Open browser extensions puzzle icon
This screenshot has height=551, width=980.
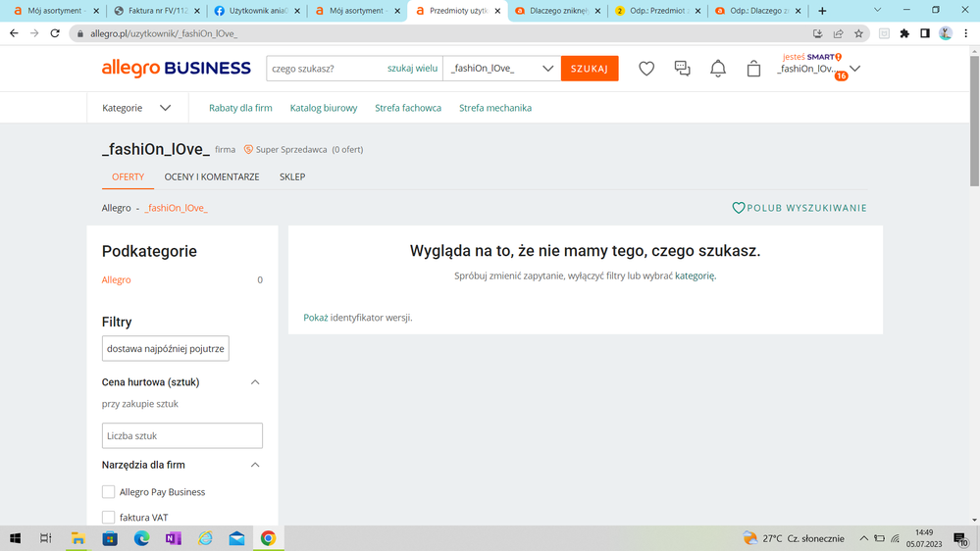point(904,33)
